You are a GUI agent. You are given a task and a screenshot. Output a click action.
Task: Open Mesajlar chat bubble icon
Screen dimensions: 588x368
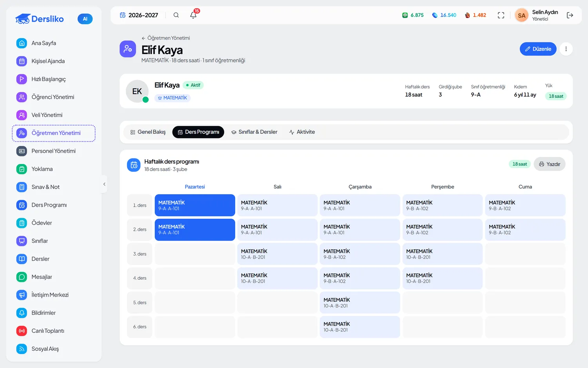pyautogui.click(x=22, y=277)
